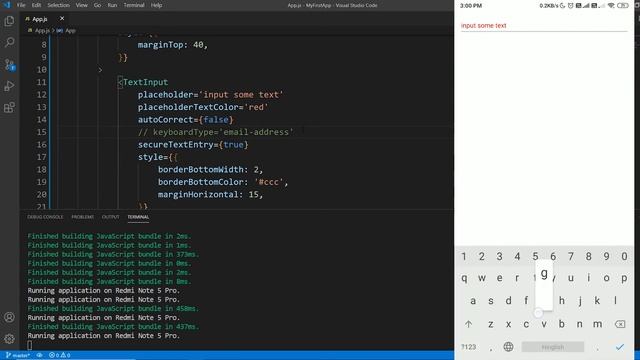The height and width of the screenshot is (360, 640).
Task: Tap the ?123 symbols key
Action: tap(468, 347)
